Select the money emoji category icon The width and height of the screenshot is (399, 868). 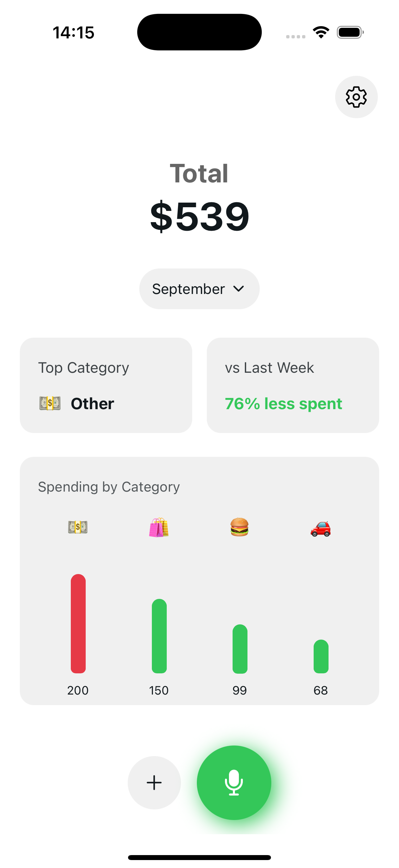pyautogui.click(x=78, y=527)
